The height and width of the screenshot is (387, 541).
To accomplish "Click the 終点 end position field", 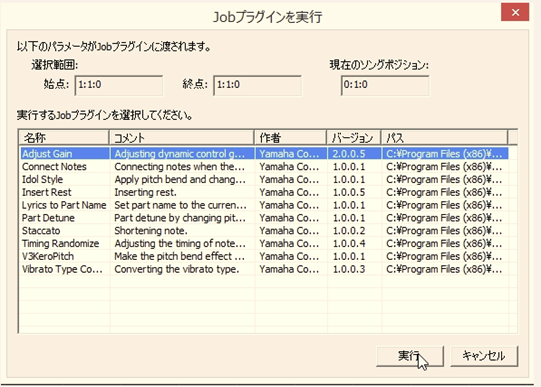I will tap(257, 85).
